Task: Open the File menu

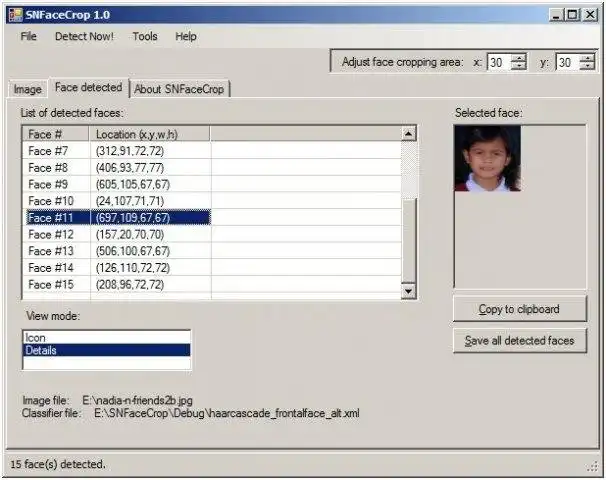Action: (28, 36)
